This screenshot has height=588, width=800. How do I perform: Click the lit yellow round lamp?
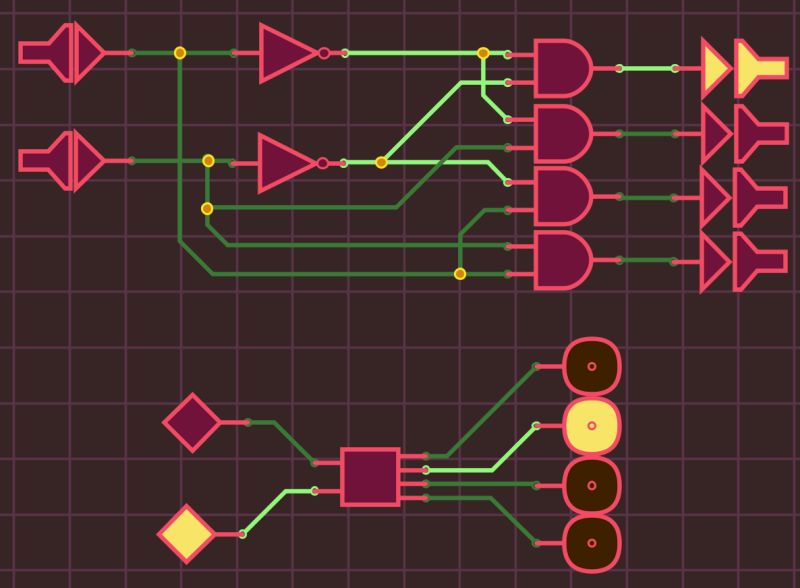click(x=594, y=426)
